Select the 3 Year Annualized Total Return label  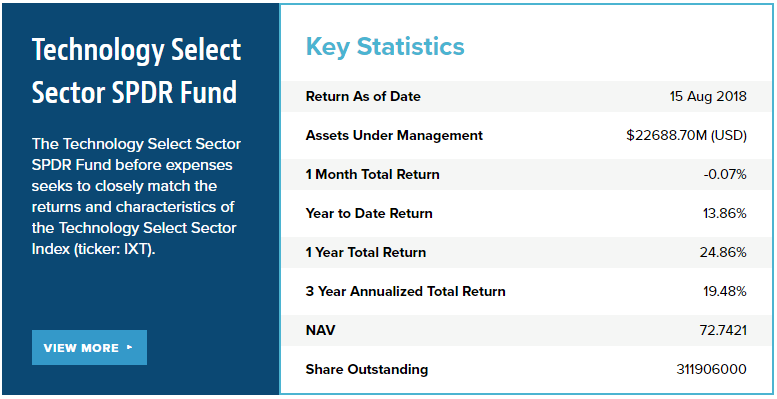click(x=405, y=291)
